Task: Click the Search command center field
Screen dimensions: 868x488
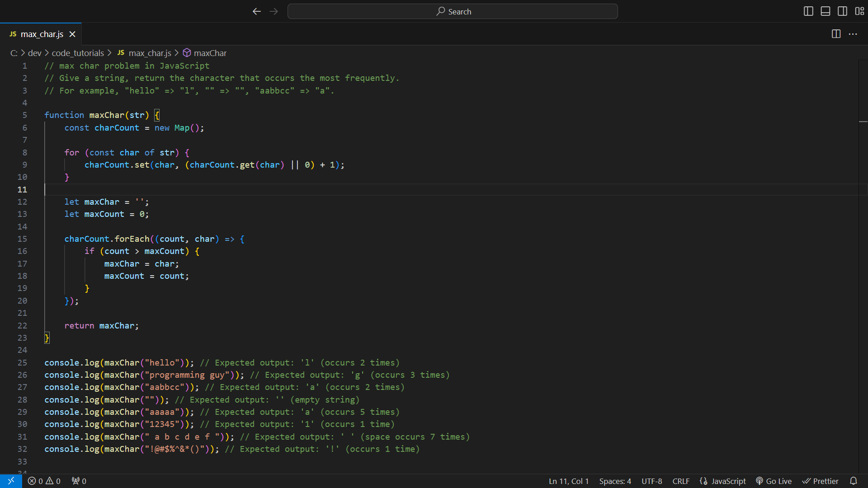Action: [x=453, y=11]
